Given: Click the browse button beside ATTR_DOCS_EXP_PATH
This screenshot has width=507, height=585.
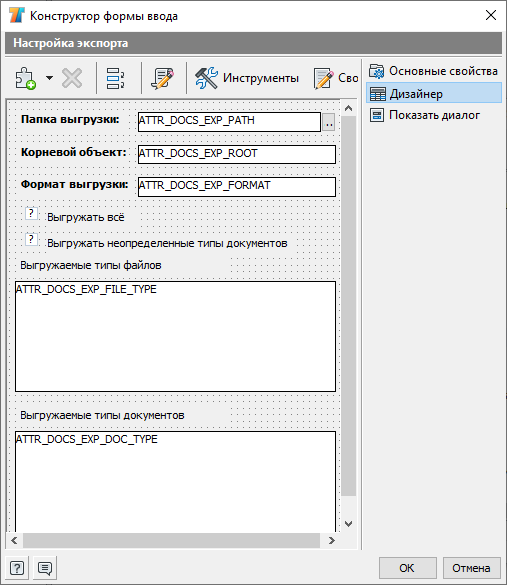Looking at the screenshot, I should [328, 122].
